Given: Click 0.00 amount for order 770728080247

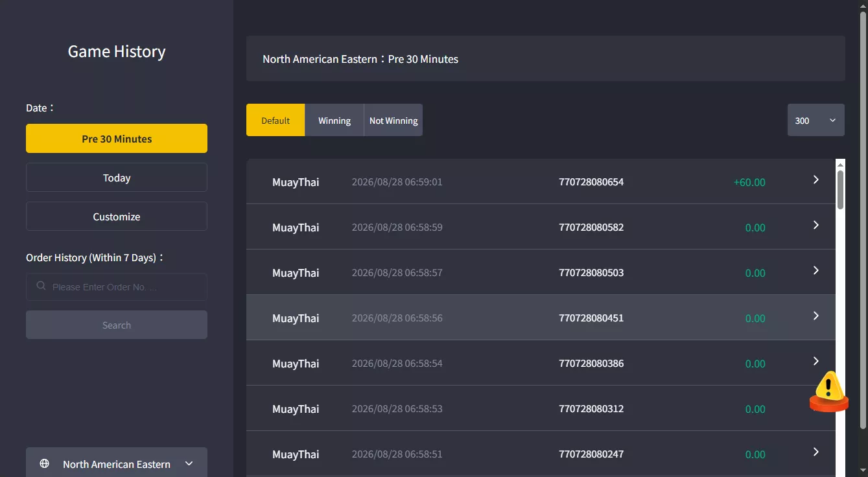Looking at the screenshot, I should click(755, 454).
